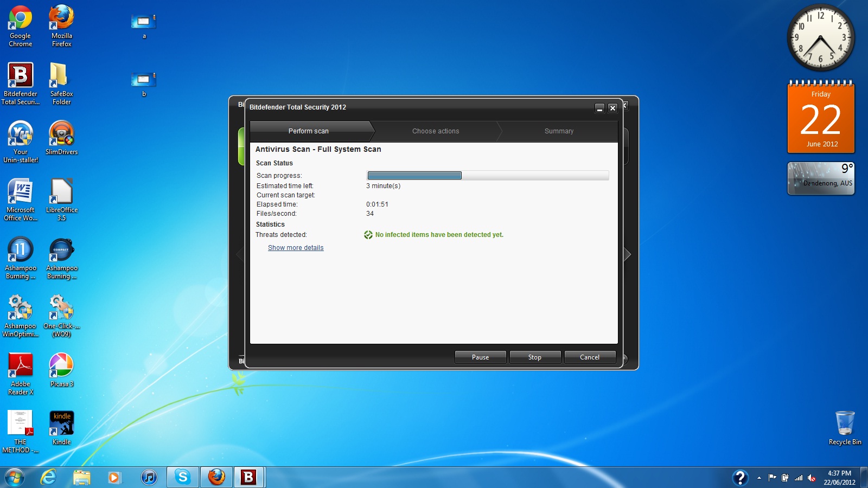
Task: Minimize the Bitdefender scan window
Action: 599,108
